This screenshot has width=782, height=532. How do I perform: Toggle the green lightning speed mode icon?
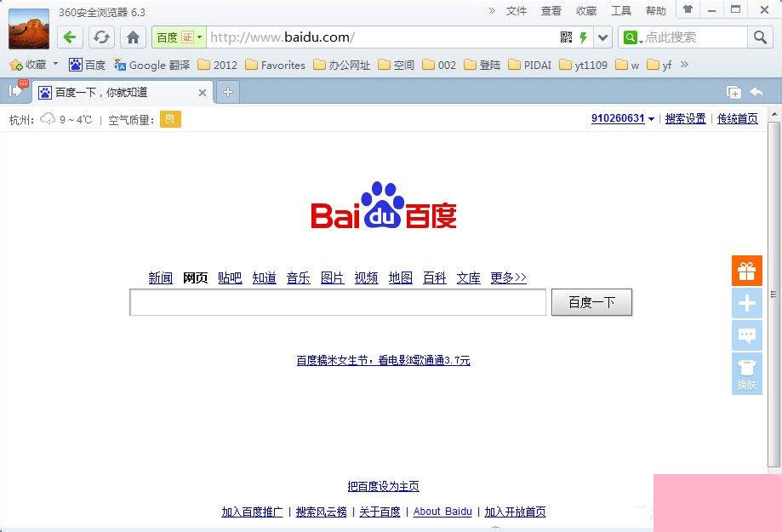click(x=583, y=37)
